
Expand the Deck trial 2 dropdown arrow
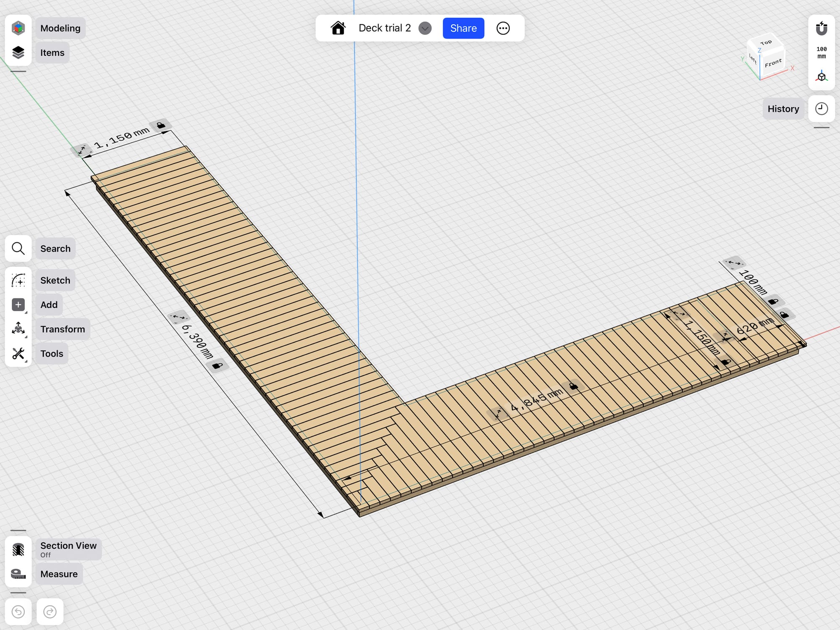pyautogui.click(x=425, y=28)
